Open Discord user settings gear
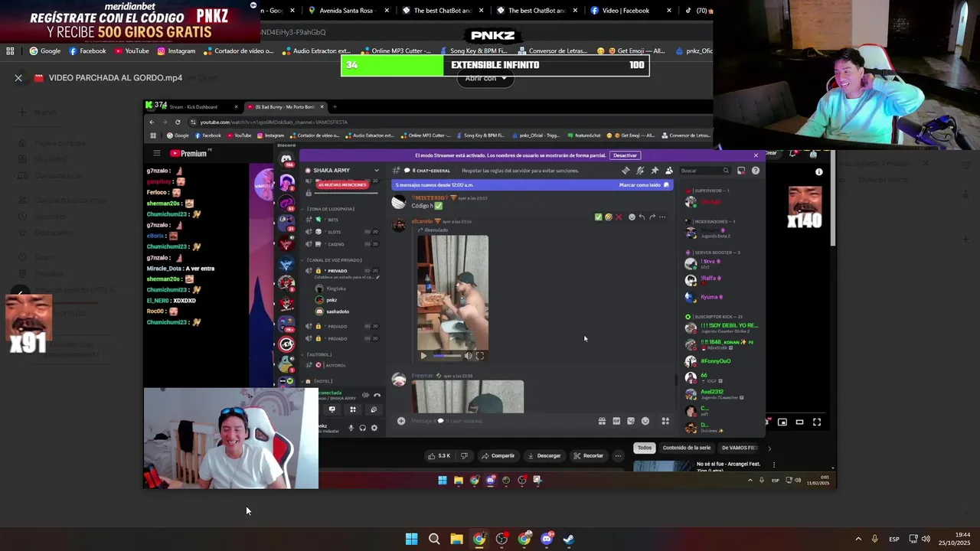This screenshot has width=980, height=551. 374,428
